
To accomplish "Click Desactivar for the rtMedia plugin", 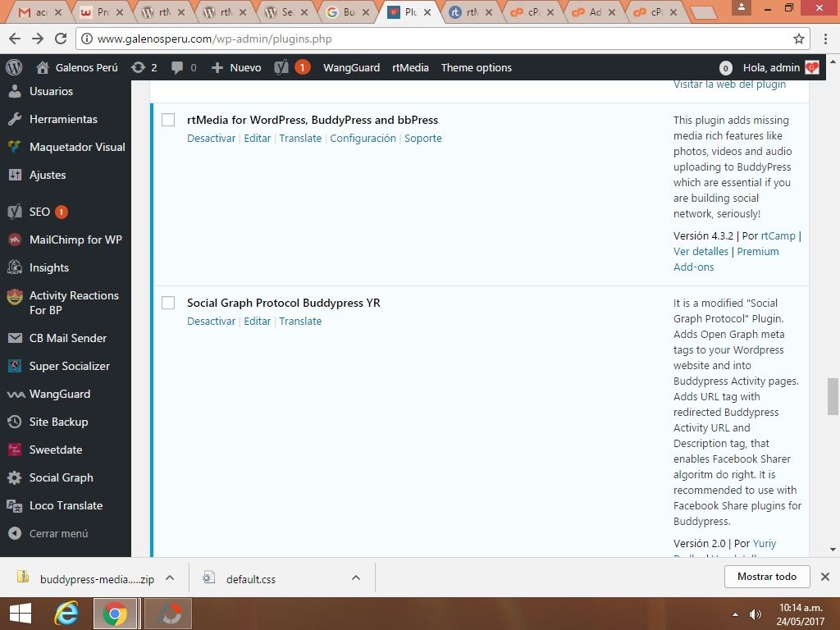I will [x=211, y=138].
